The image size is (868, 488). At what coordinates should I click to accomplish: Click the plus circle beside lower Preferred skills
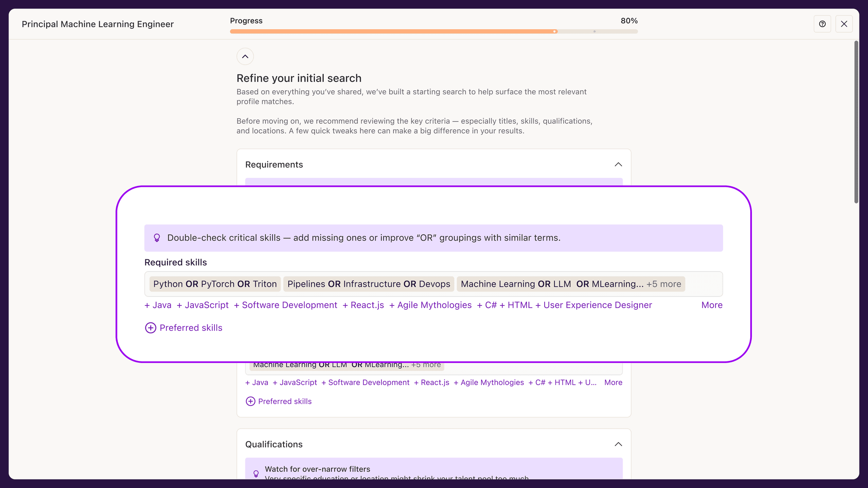250,401
